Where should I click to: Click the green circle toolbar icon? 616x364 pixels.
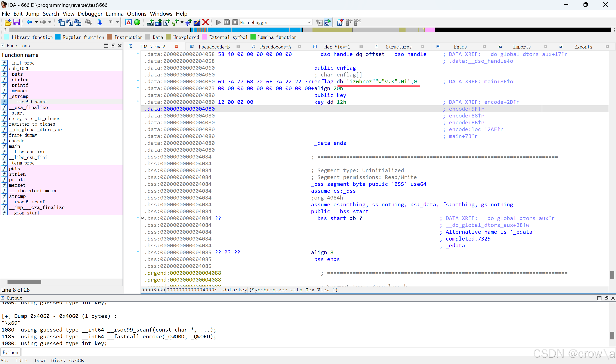(137, 22)
